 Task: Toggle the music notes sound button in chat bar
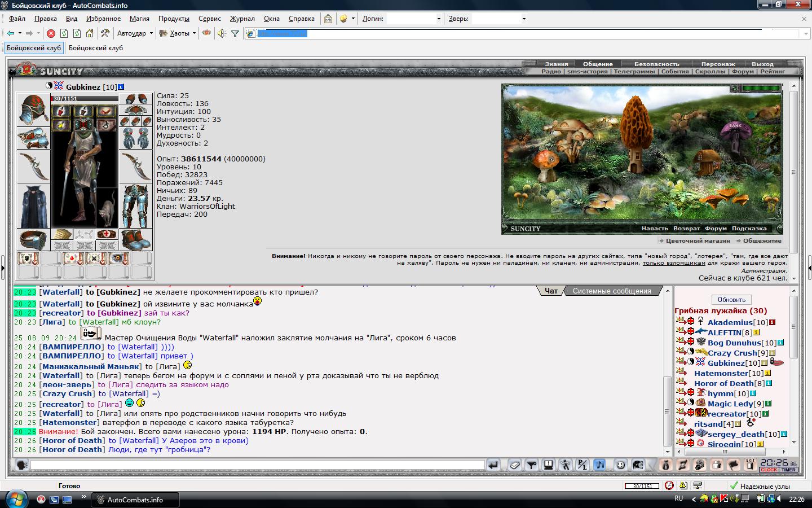600,465
